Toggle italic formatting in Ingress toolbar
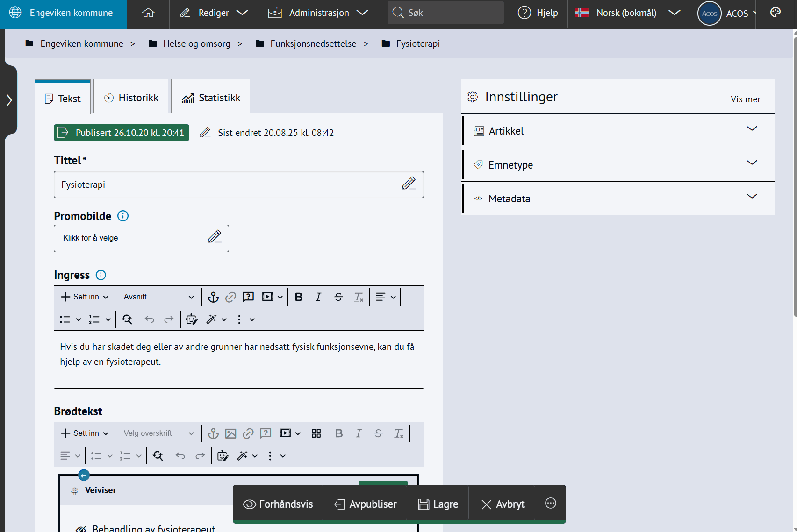Image resolution: width=797 pixels, height=532 pixels. coord(318,297)
